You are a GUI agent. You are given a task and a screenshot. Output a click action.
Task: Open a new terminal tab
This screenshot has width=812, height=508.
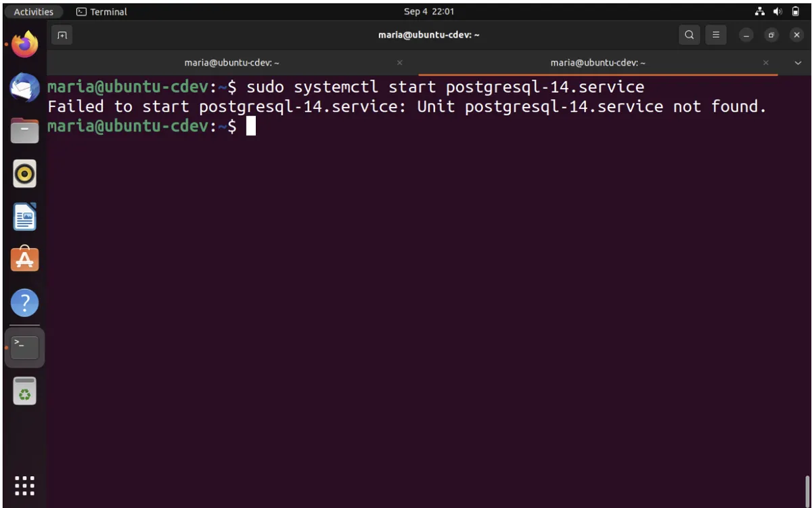pos(62,35)
